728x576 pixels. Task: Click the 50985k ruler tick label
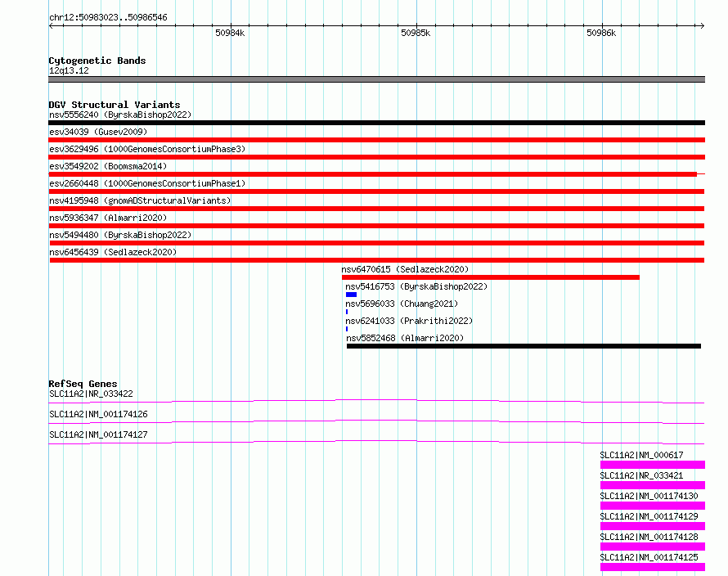(x=416, y=33)
